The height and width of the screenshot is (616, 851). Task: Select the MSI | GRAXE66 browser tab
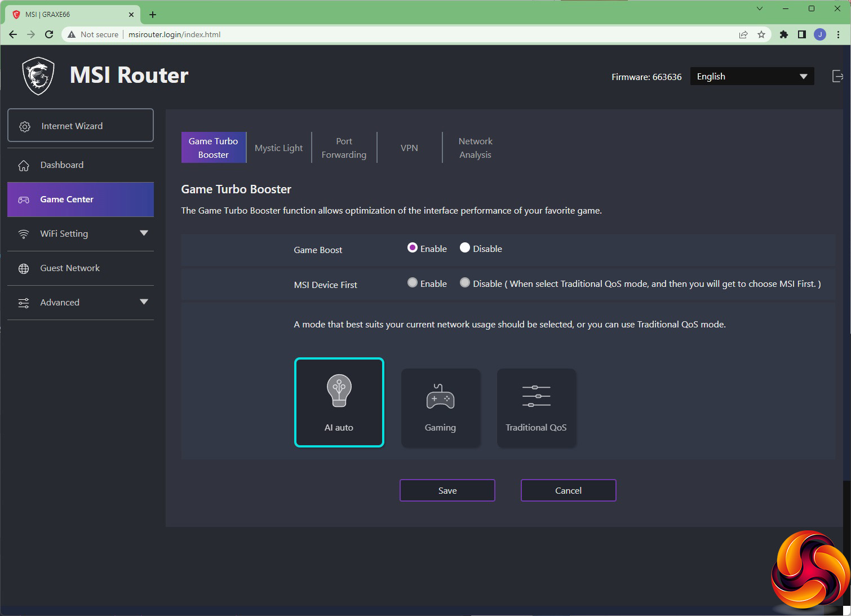tap(73, 15)
